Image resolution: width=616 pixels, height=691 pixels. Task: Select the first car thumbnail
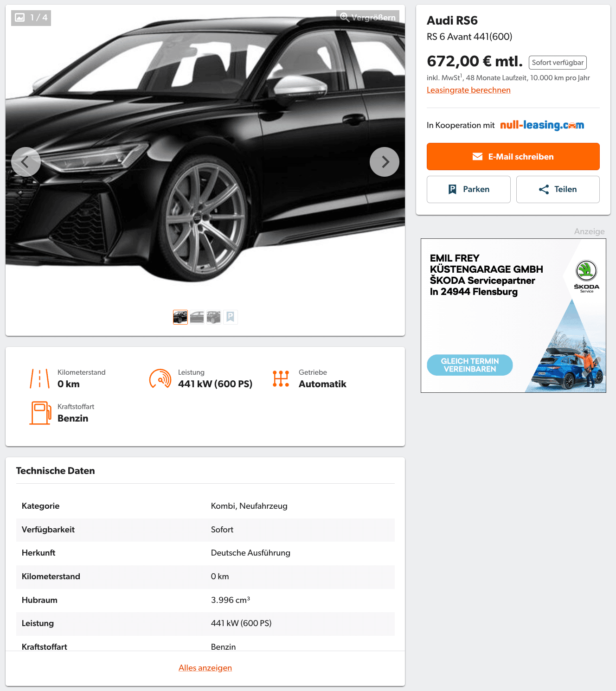(180, 317)
